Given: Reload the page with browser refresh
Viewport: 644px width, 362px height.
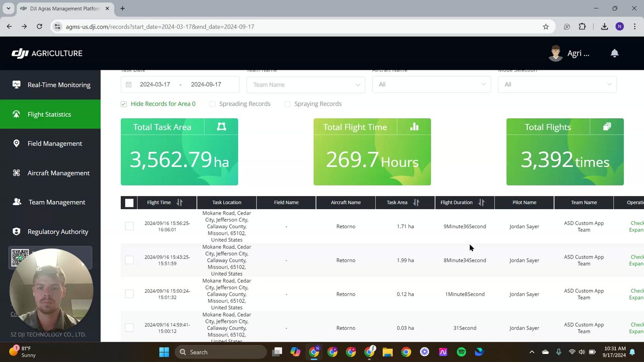Looking at the screenshot, I should pos(39,27).
